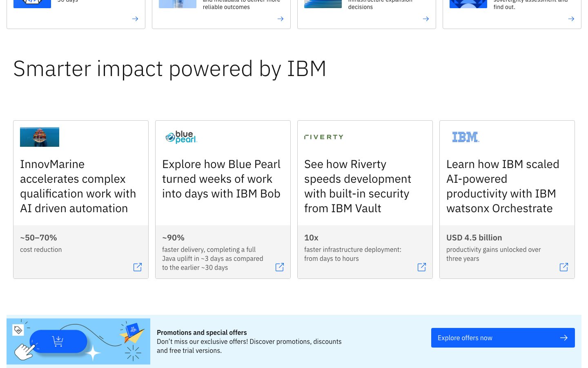Screen dimensions: 588x368
Task: Select the "~90%" statistic
Action: click(x=173, y=238)
